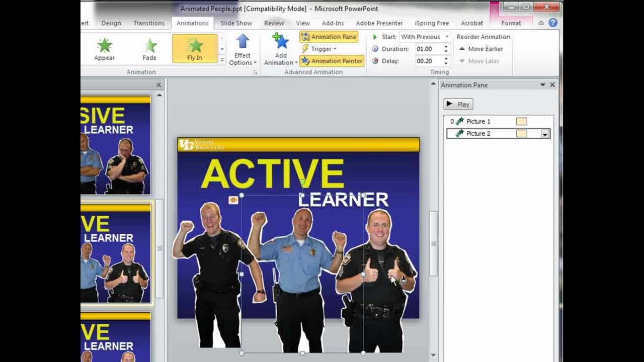Image resolution: width=644 pixels, height=362 pixels.
Task: Open PowerPoint Help question mark icon
Action: tap(553, 23)
